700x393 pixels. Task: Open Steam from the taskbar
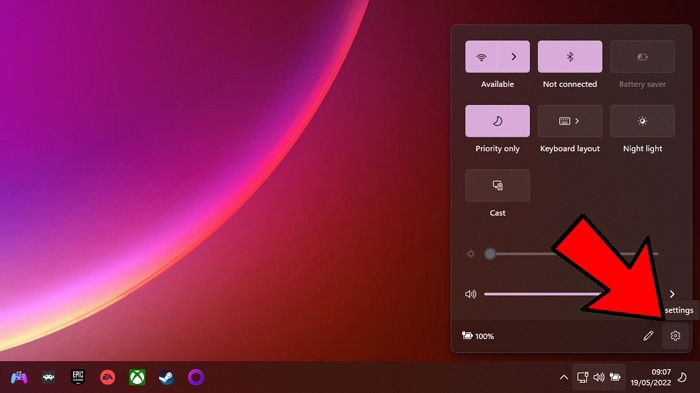click(x=167, y=378)
